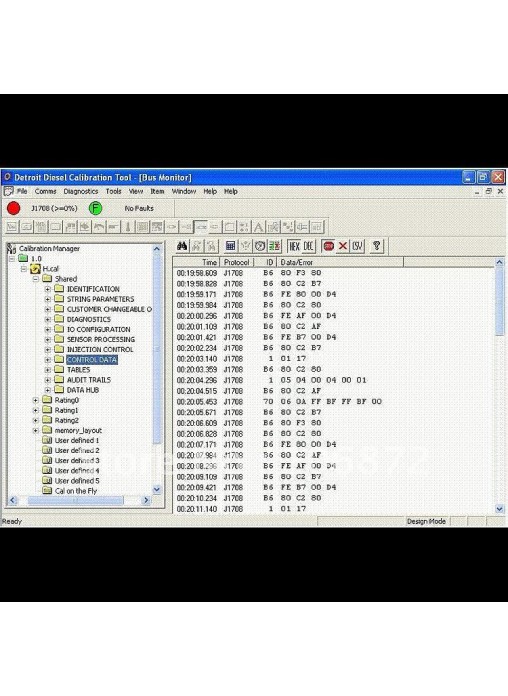Select the DATA HUB folder

[83, 390]
